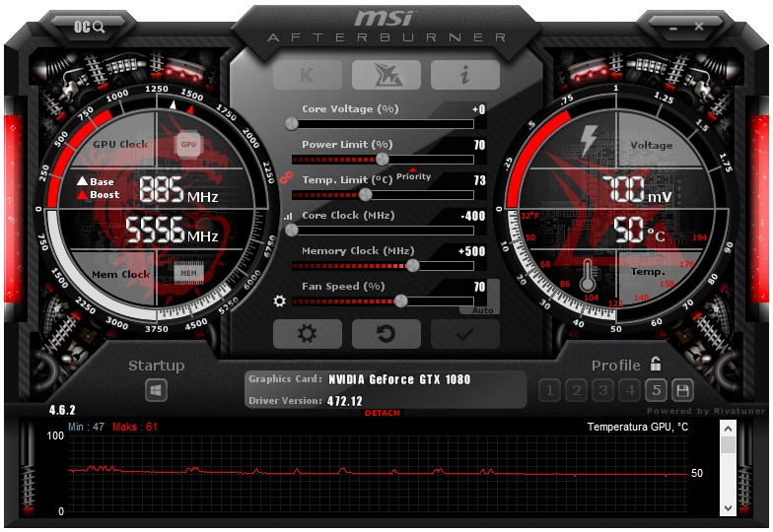Click the Powered by Rivatuner text
Viewport: 773px width, 532px height.
coord(706,411)
